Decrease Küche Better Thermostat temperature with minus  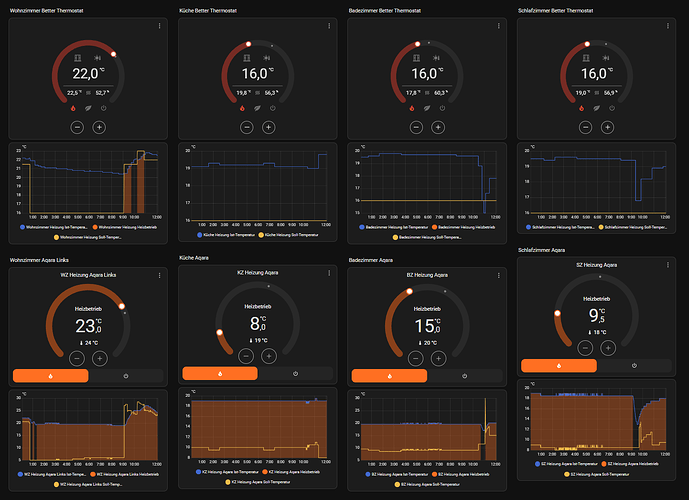(246, 127)
